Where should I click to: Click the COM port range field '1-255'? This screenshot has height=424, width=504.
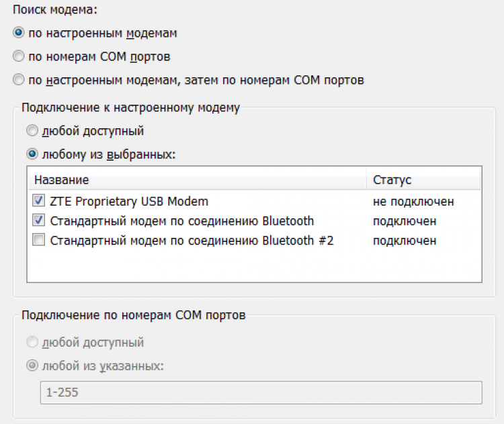pyautogui.click(x=259, y=392)
